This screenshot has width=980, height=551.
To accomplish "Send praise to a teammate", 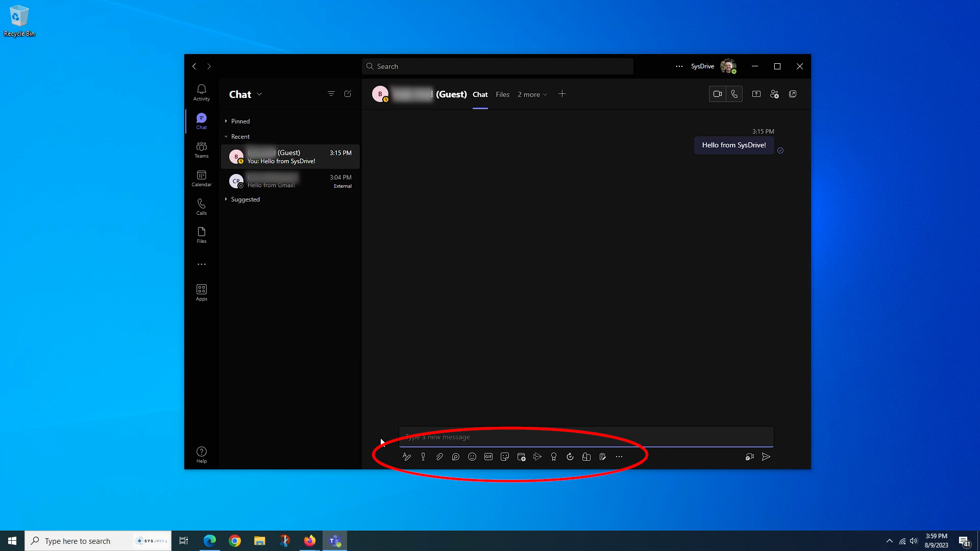I will 553,457.
